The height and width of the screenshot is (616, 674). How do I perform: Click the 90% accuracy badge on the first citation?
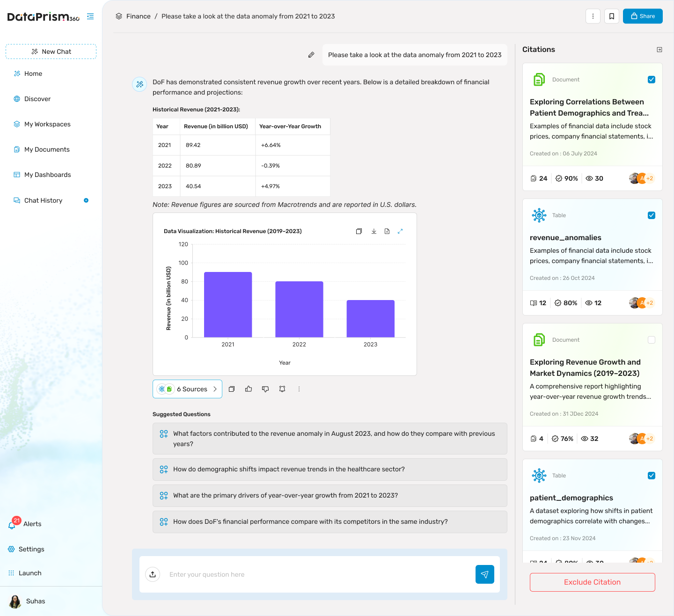pos(566,178)
